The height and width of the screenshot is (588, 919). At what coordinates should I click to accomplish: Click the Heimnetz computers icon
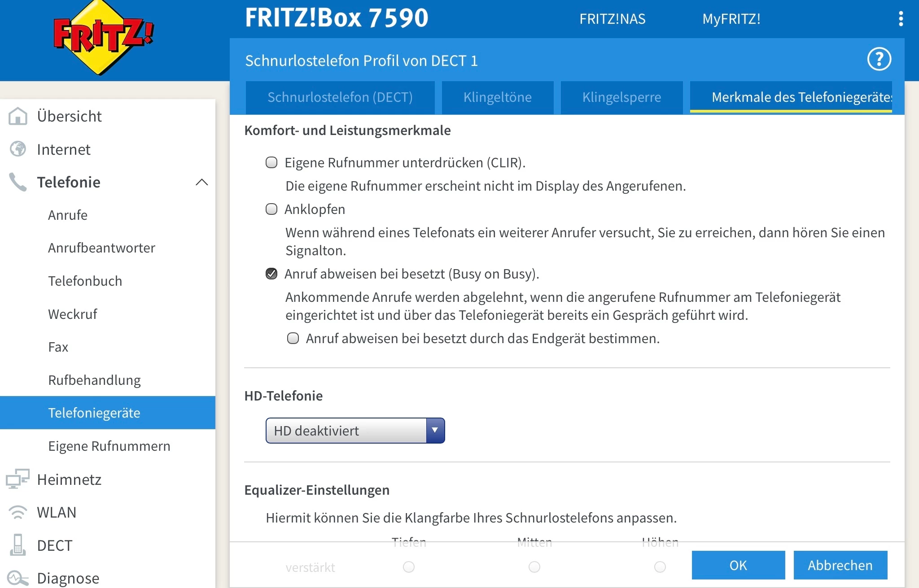point(18,479)
